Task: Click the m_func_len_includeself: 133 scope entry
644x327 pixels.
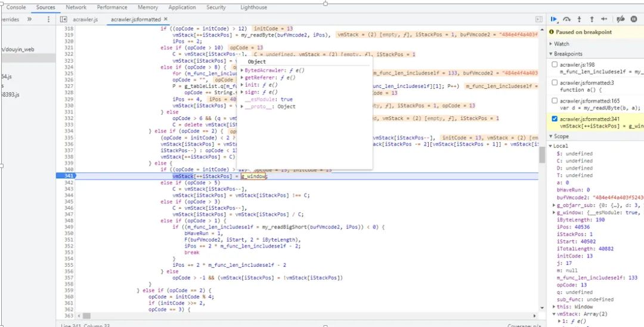Action: (x=597, y=277)
